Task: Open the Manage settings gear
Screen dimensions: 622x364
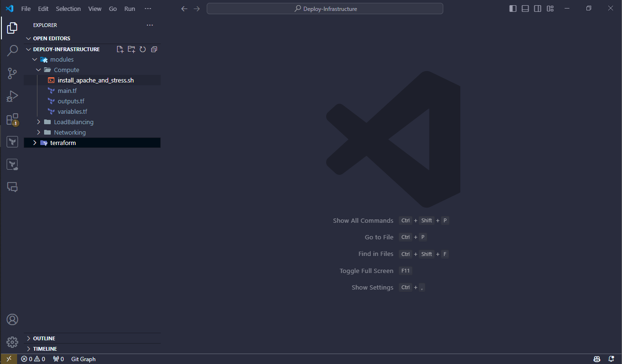Action: pos(12,342)
